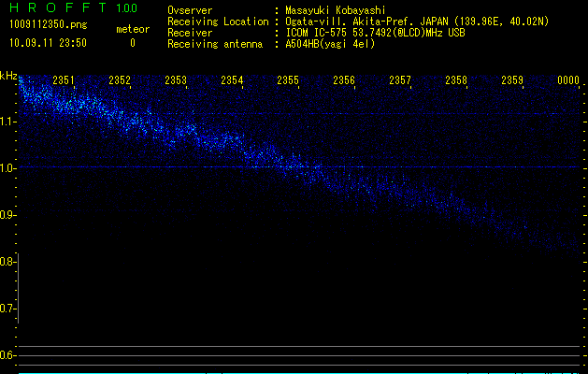Screen dimensions: 588x374
Task: Click the A504HB(yagi 4el) antenna text
Action: pos(330,44)
